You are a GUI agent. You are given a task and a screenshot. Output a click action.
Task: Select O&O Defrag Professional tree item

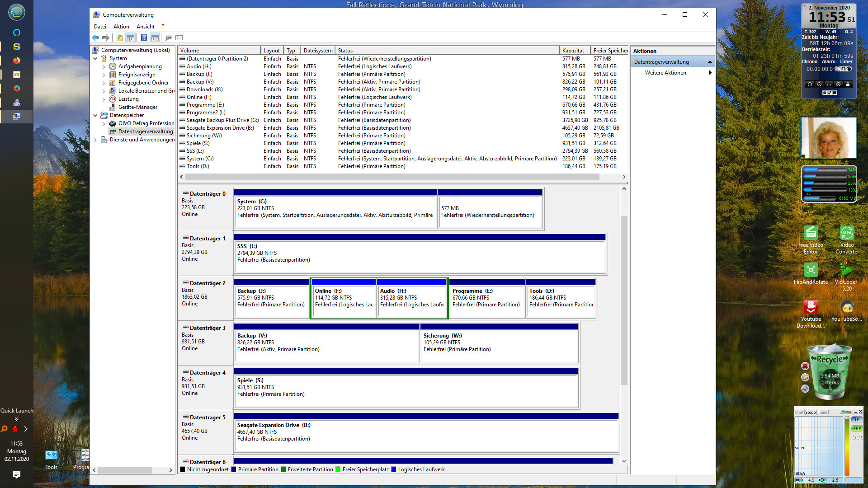(146, 123)
